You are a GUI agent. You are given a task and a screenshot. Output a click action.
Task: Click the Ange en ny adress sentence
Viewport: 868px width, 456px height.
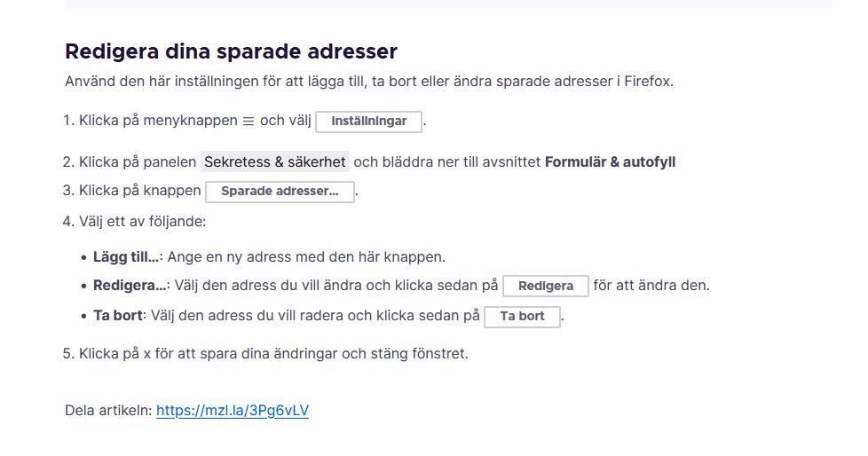click(306, 257)
